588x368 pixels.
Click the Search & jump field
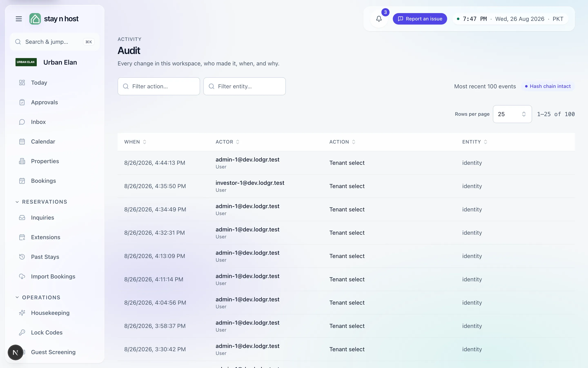(x=55, y=42)
